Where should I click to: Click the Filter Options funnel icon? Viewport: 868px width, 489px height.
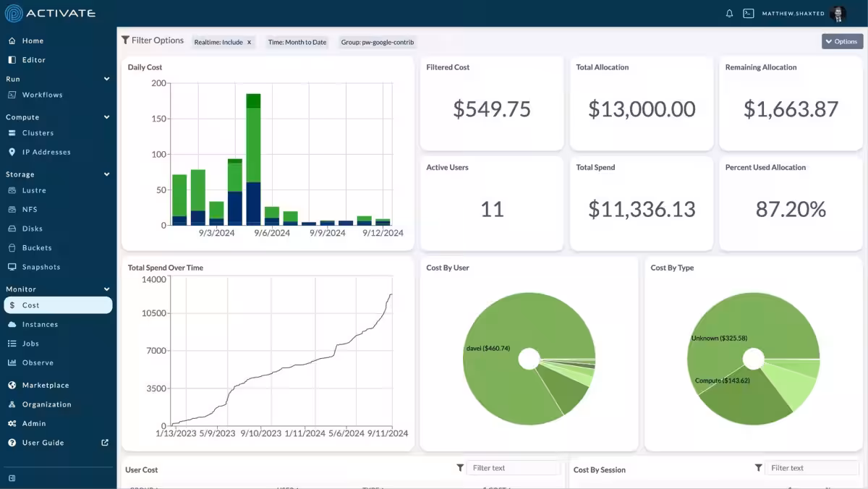pos(126,41)
